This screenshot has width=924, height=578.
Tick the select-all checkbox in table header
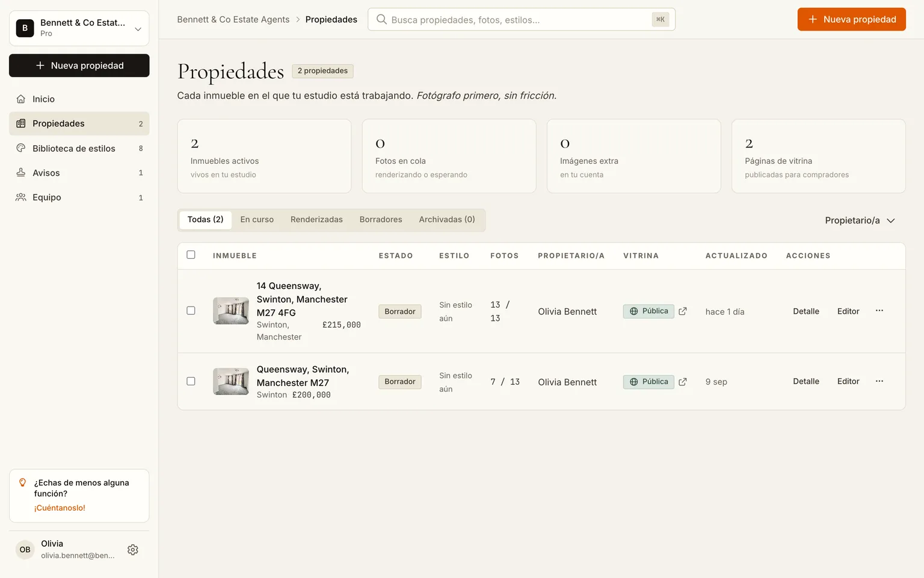191,255
